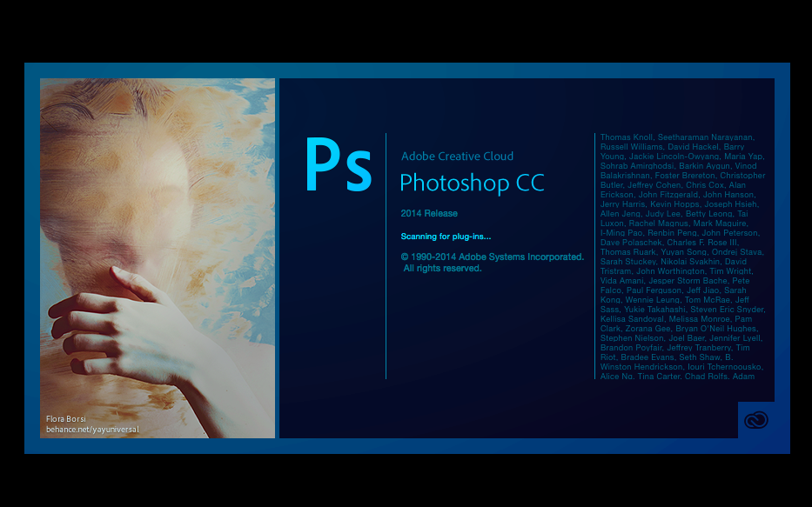
Task: Click the credits line starting Thomas Knoll
Action: (x=677, y=137)
